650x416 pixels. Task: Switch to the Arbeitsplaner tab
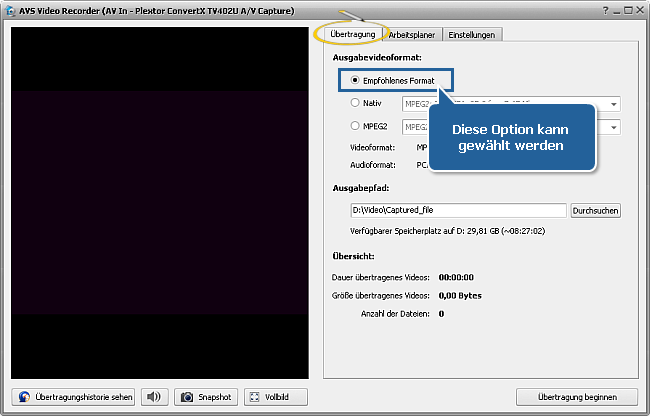(x=412, y=35)
